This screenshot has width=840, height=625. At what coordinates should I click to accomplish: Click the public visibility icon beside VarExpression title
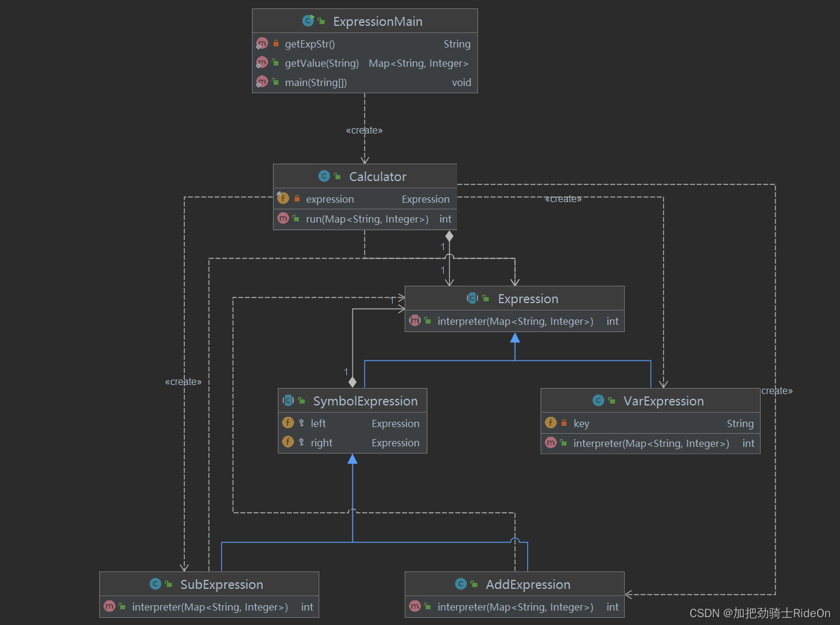point(612,401)
